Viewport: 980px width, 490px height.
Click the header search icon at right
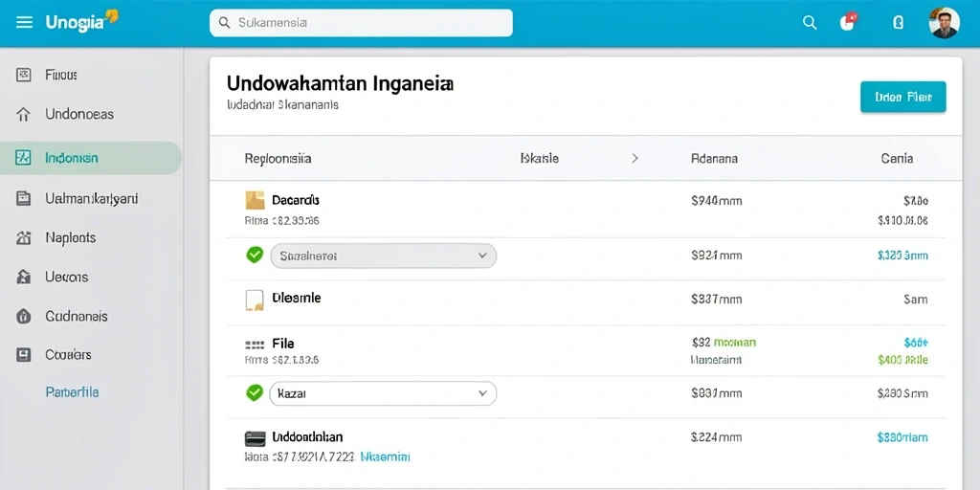click(810, 23)
